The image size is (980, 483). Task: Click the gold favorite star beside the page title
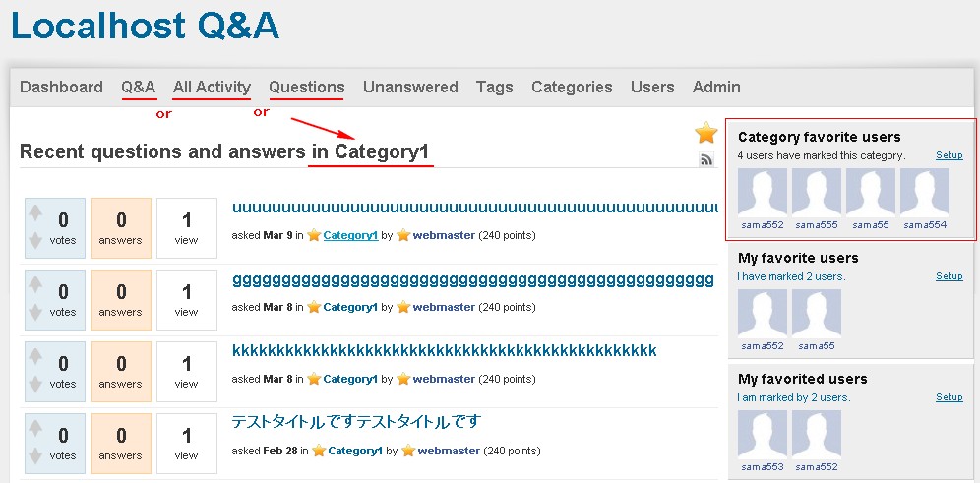[x=705, y=133]
